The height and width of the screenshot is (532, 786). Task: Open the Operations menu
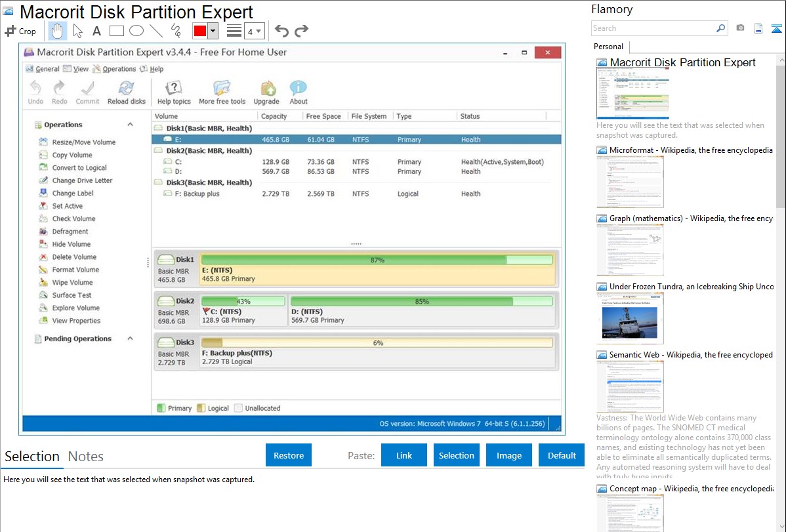tap(114, 69)
